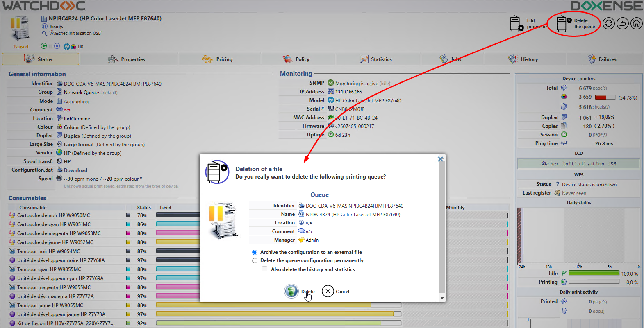The height and width of the screenshot is (328, 644).
Task: Click Unité de développeur noire HP Z7Y68A
Action: coord(61,260)
